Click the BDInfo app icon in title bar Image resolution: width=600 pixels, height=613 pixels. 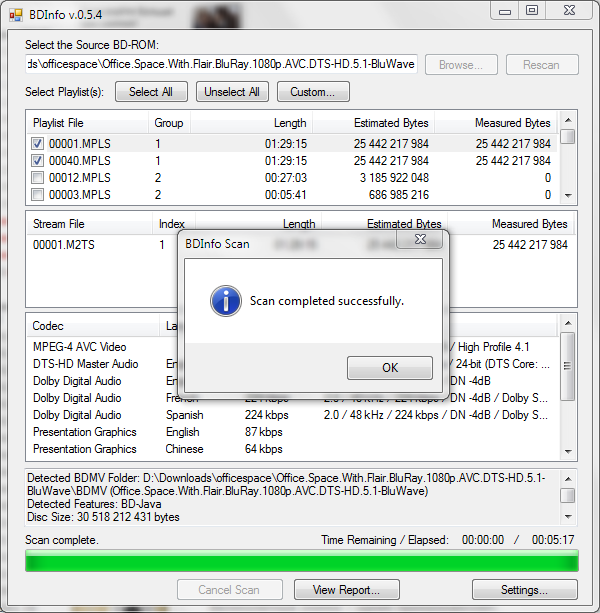pos(16,15)
